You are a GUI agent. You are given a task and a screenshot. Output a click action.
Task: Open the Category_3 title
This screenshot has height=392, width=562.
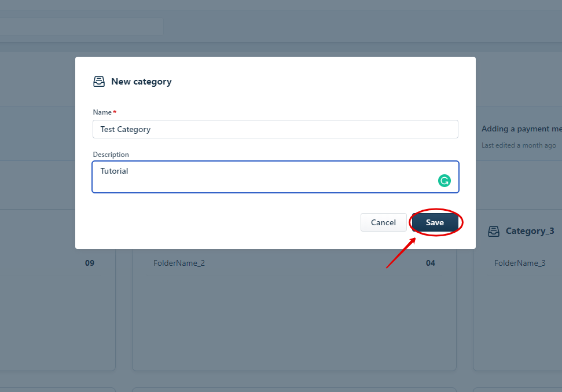pyautogui.click(x=530, y=231)
